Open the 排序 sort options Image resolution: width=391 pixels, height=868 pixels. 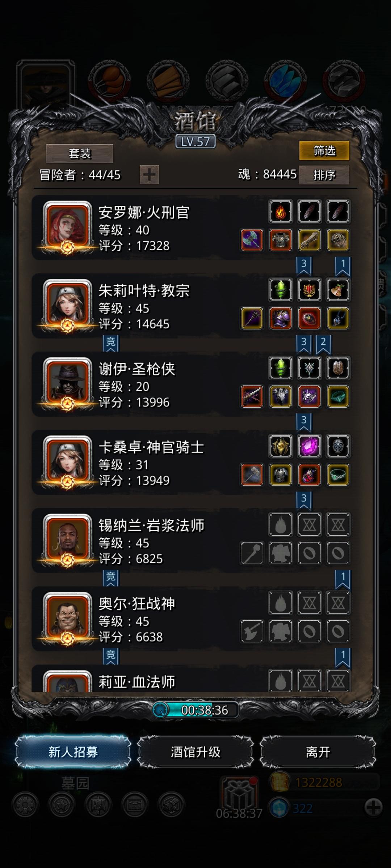point(324,175)
